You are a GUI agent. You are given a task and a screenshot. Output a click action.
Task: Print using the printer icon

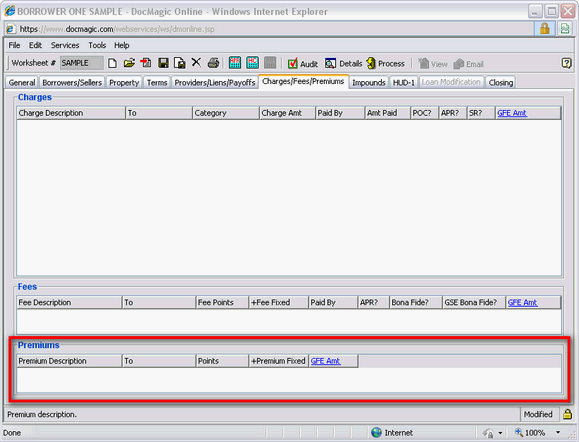point(213,63)
